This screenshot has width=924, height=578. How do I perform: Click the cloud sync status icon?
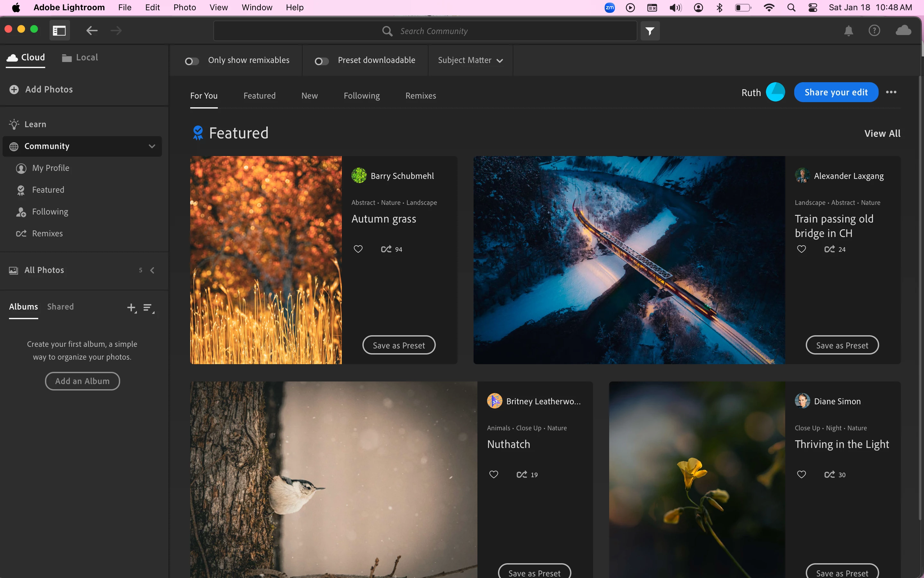tap(903, 30)
